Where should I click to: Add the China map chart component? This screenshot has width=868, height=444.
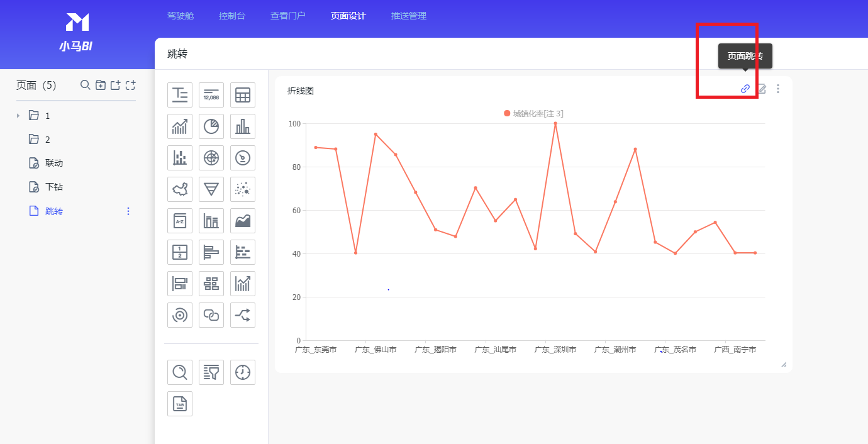[x=180, y=189]
